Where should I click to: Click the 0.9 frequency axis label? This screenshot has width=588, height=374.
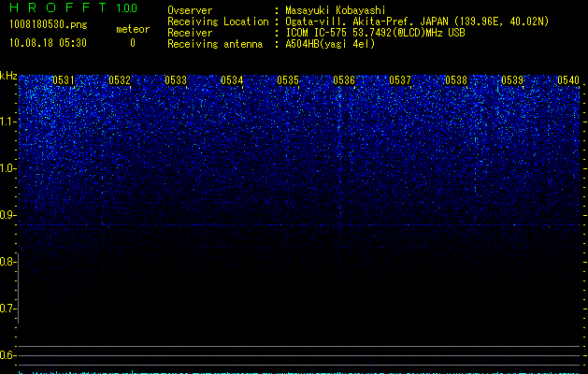coord(7,215)
